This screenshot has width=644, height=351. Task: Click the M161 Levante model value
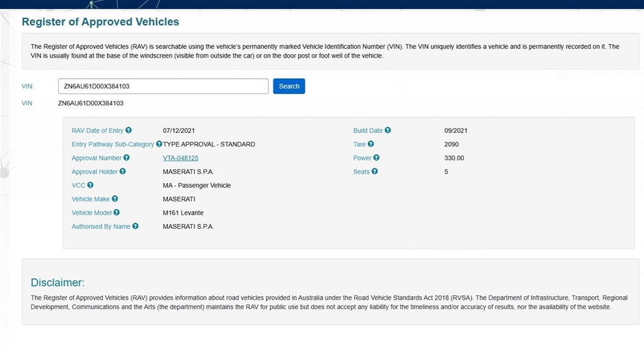coord(183,213)
